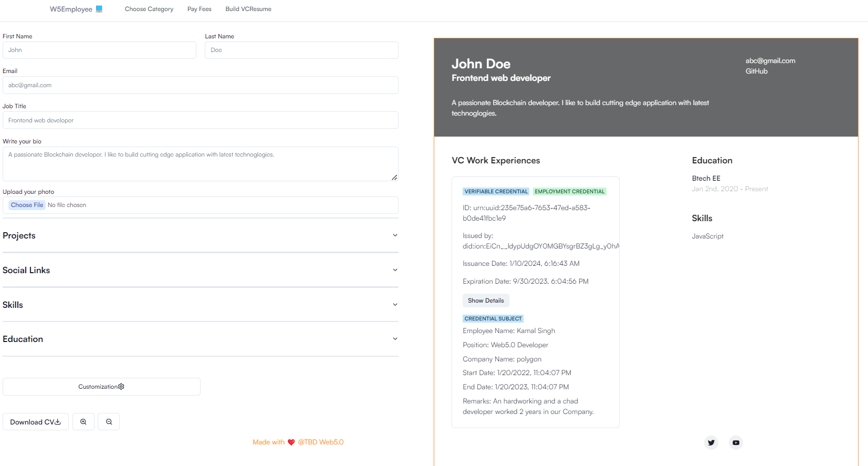The width and height of the screenshot is (868, 466).
Task: Click the W5Employee laptop logo icon
Action: tap(99, 9)
